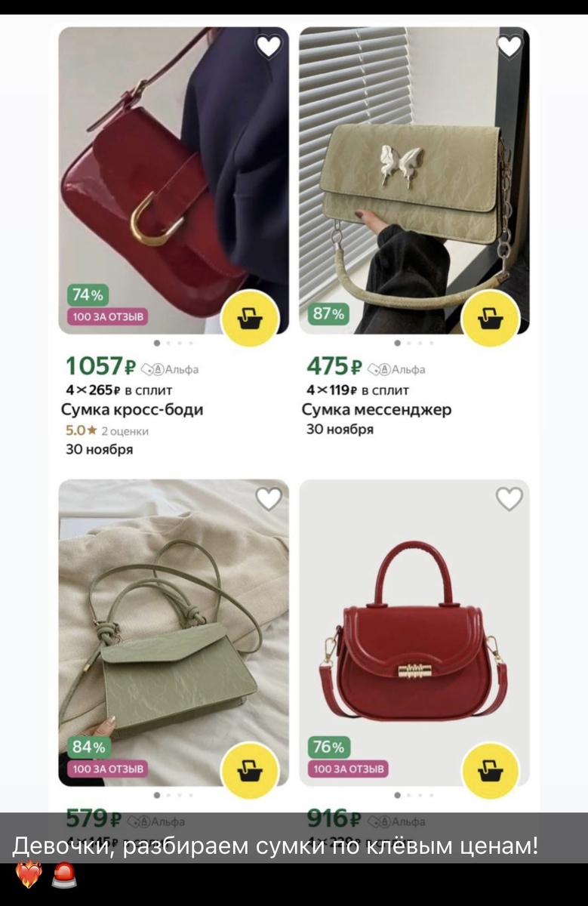588x906 pixels.
Task: Open the Сумка мессенджер product title
Action: [377, 410]
